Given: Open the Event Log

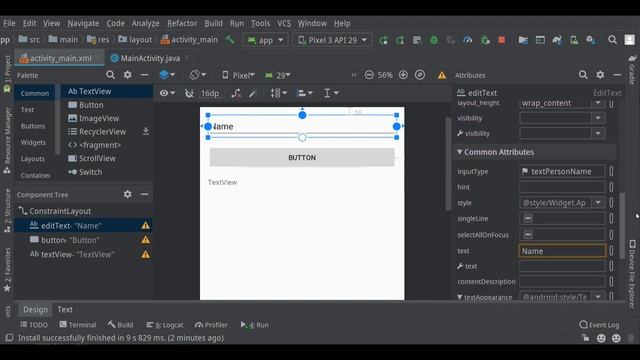Looking at the screenshot, I should click(x=599, y=325).
